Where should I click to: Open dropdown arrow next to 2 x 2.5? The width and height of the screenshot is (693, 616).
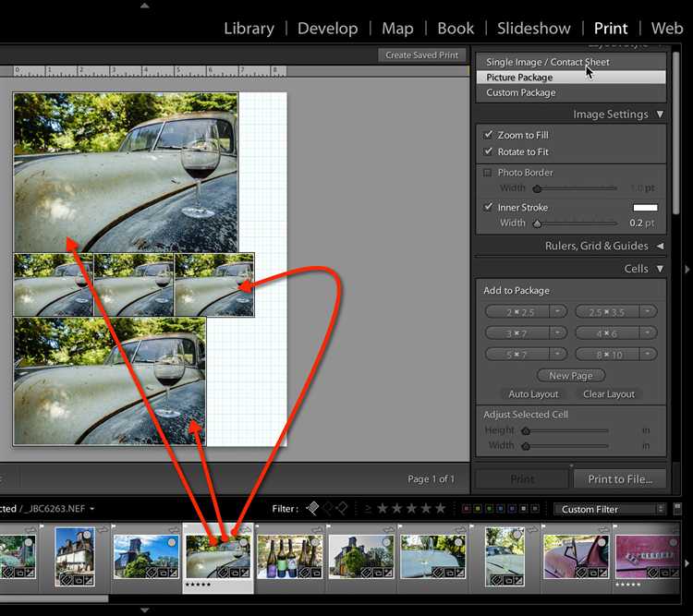[558, 311]
